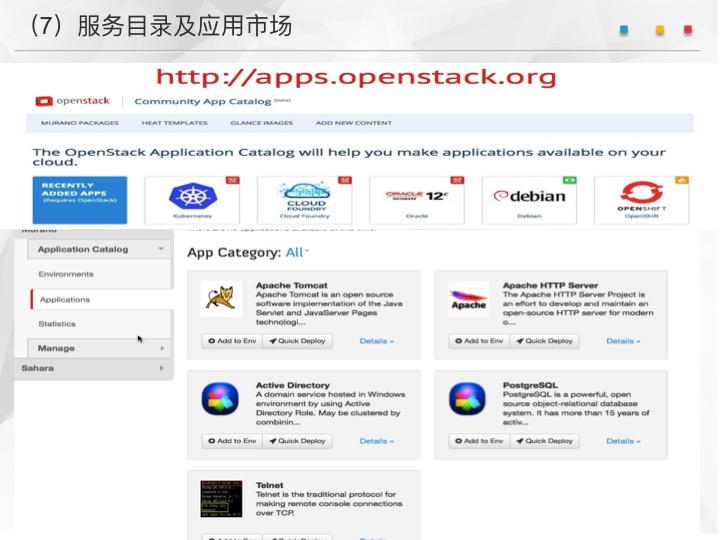Click the OpenStack logo icon
This screenshot has width=720, height=540.
coord(44,101)
